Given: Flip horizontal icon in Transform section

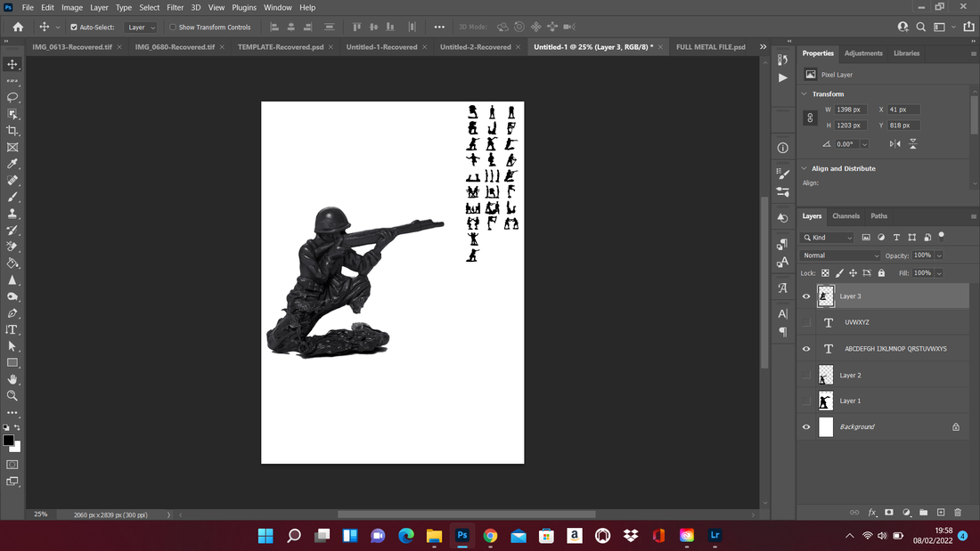Looking at the screenshot, I should [895, 143].
